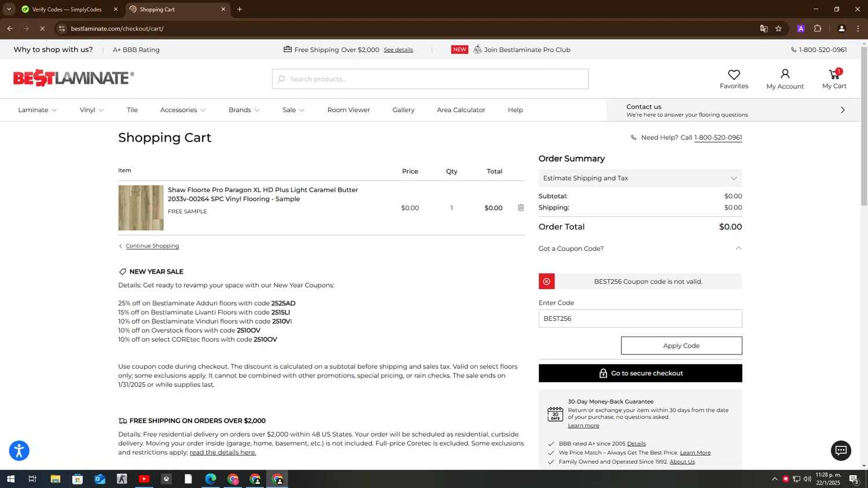The height and width of the screenshot is (488, 868).
Task: Open browser extensions puzzle icon
Action: pyautogui.click(x=818, y=28)
